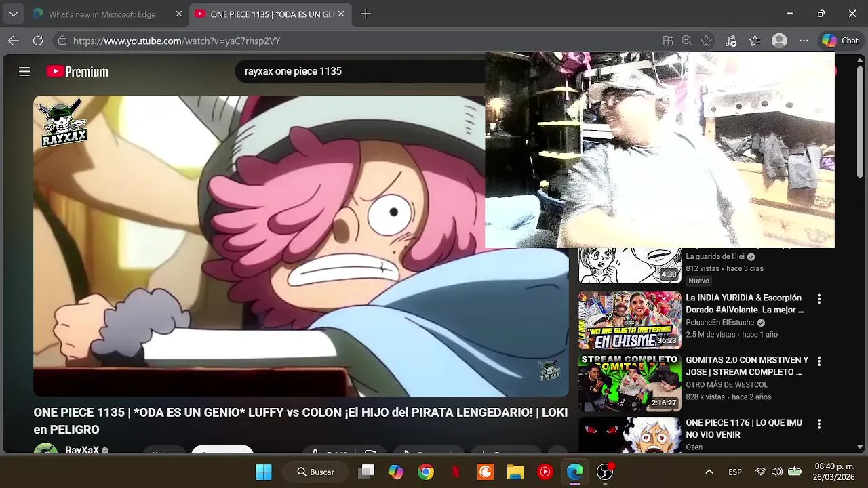
Task: Open ONE PIECE 1176 LO QUE IMU title
Action: point(743,428)
